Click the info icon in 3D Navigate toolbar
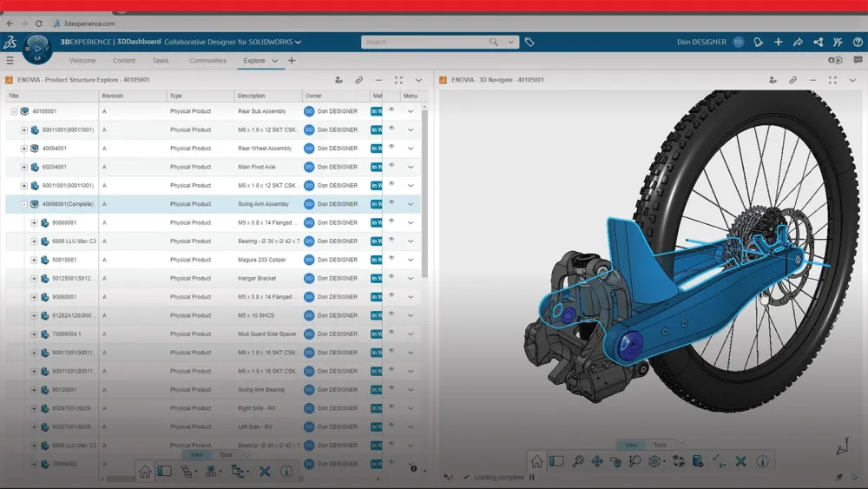 762,461
